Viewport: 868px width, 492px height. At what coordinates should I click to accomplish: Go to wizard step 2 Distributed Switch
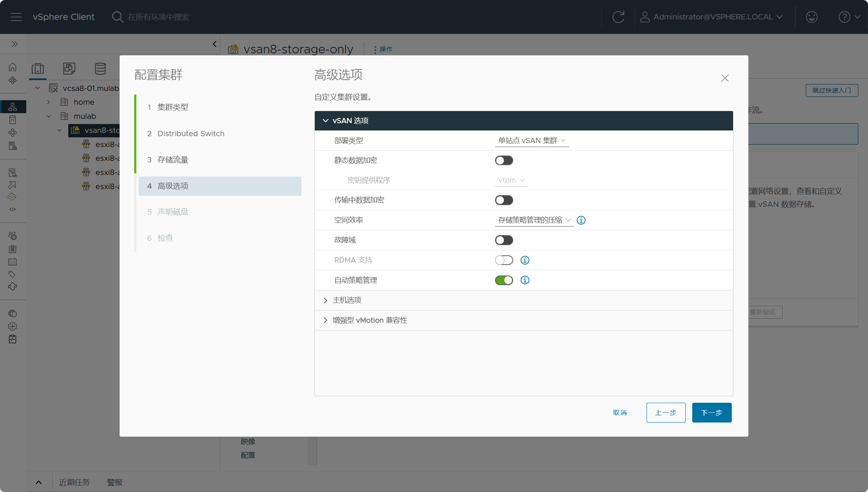pyautogui.click(x=220, y=134)
